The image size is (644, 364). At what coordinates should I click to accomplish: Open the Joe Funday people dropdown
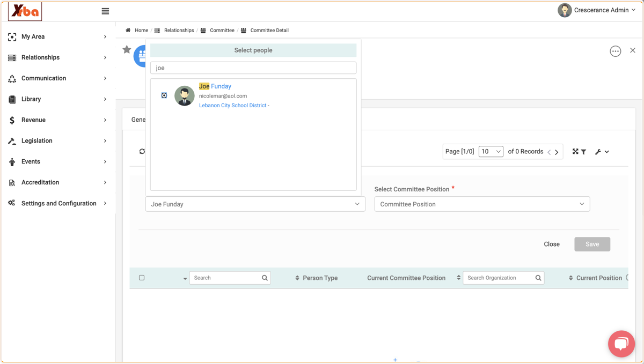point(255,204)
